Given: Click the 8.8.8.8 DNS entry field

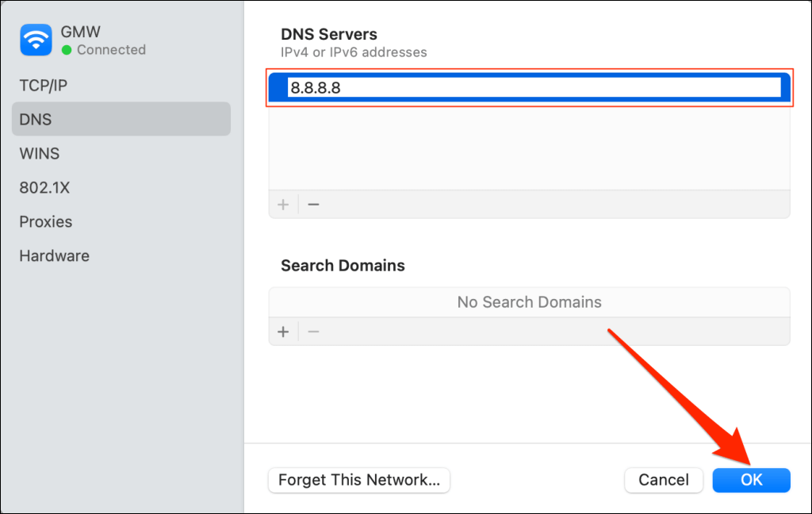Looking at the screenshot, I should (534, 87).
